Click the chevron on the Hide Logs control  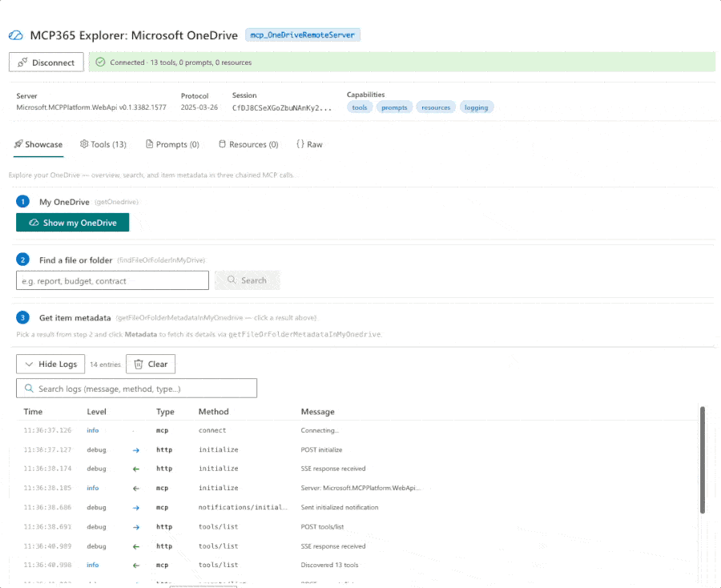point(28,364)
